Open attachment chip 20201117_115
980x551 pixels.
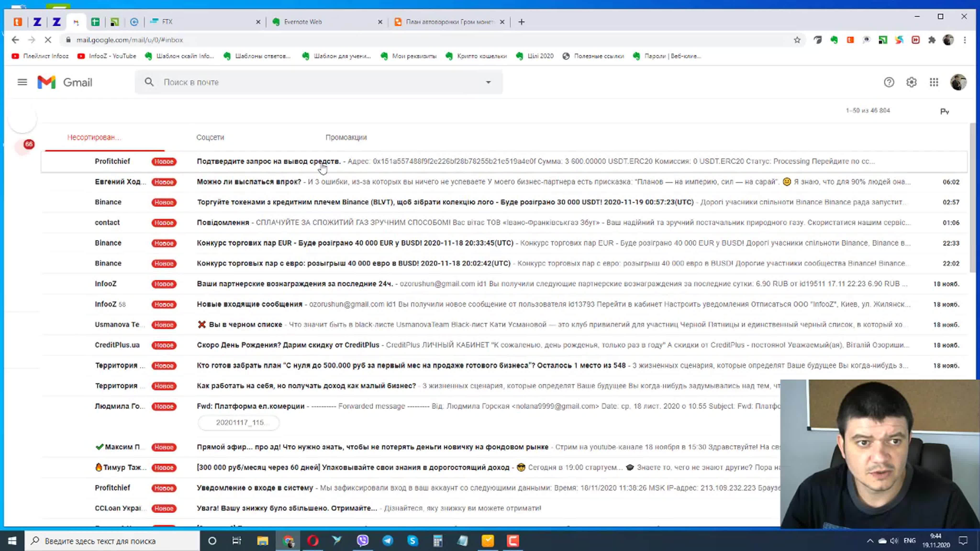pyautogui.click(x=239, y=423)
